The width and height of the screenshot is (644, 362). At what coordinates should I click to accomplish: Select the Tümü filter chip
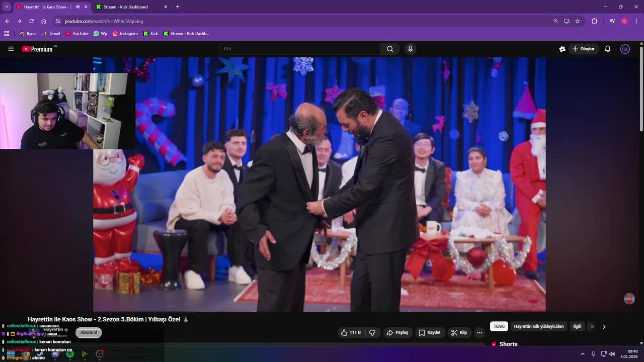(499, 326)
